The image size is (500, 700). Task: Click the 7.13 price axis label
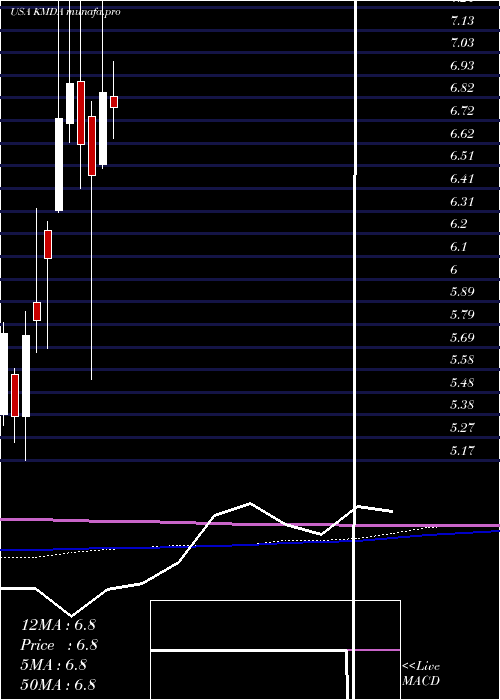click(462, 21)
